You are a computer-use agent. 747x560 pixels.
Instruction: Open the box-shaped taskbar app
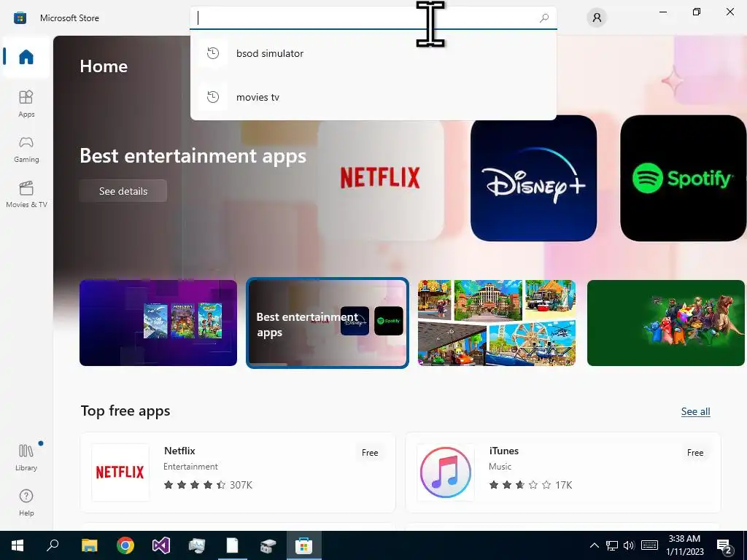[268, 545]
